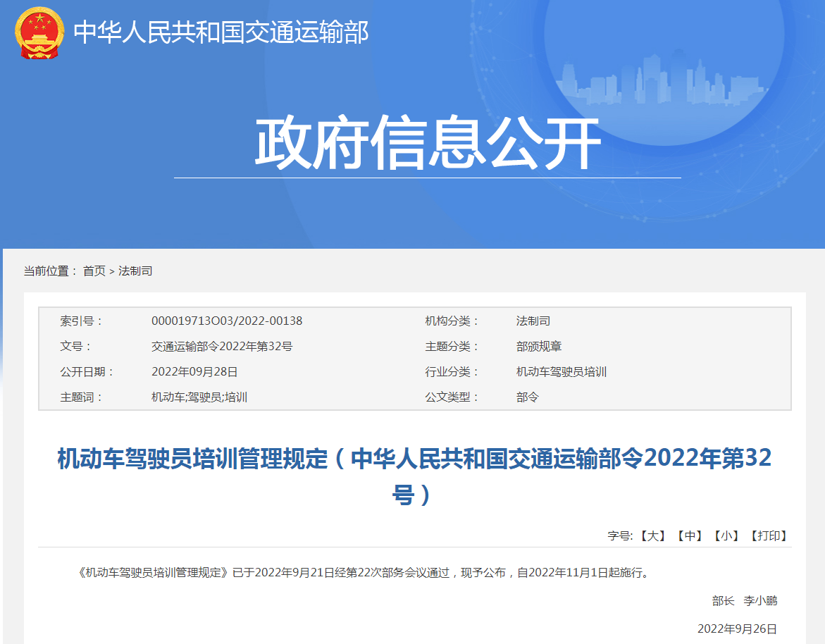Click the 中华人民共和国交通运输部 site name in header
This screenshot has width=825, height=644.
pos(221,32)
